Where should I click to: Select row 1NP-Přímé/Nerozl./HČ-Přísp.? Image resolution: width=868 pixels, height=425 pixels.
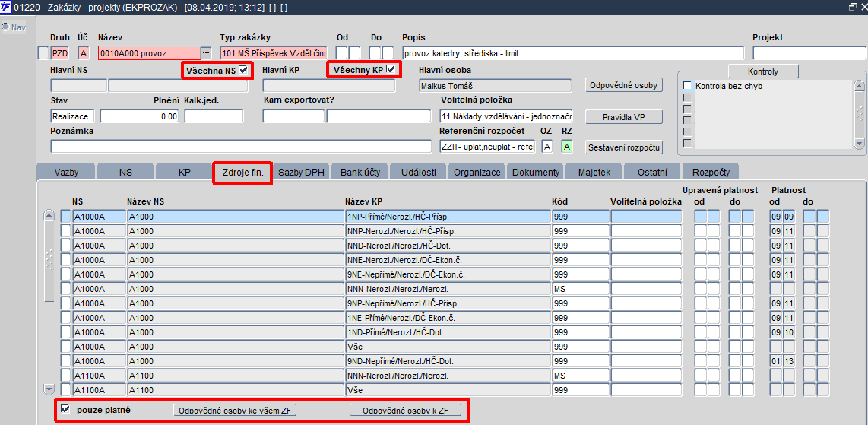click(447, 217)
